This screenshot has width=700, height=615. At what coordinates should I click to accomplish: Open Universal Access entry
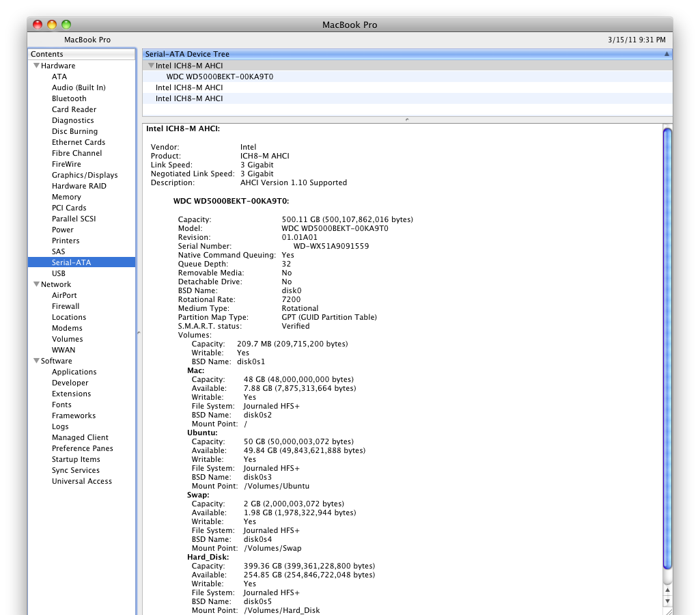81,482
